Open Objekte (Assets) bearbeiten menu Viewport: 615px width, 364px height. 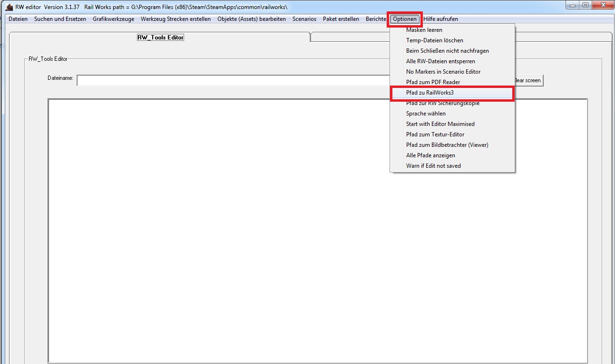tap(252, 19)
